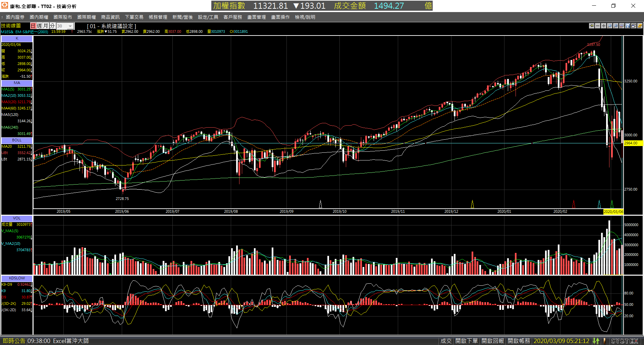Click the yellow triangle marker near 2019/12
The image size is (644, 345).
pos(472,204)
